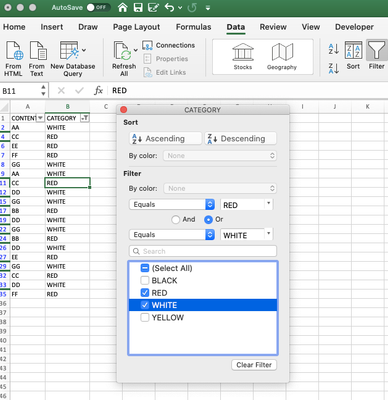Image resolution: width=388 pixels, height=400 pixels.
Task: Open the Developer tab
Action: point(354,27)
